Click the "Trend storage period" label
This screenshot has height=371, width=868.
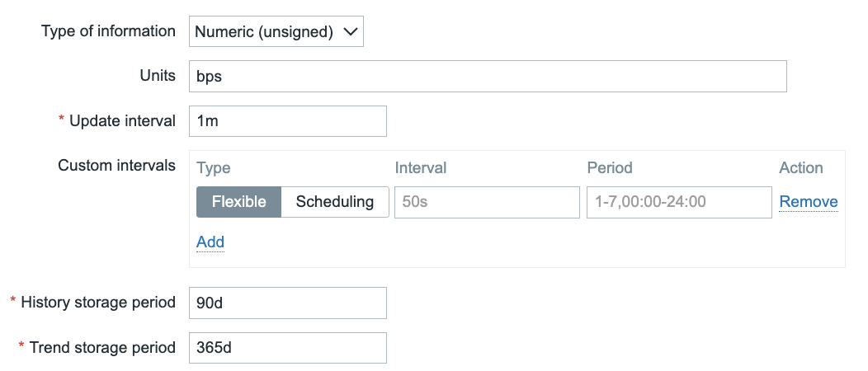102,348
